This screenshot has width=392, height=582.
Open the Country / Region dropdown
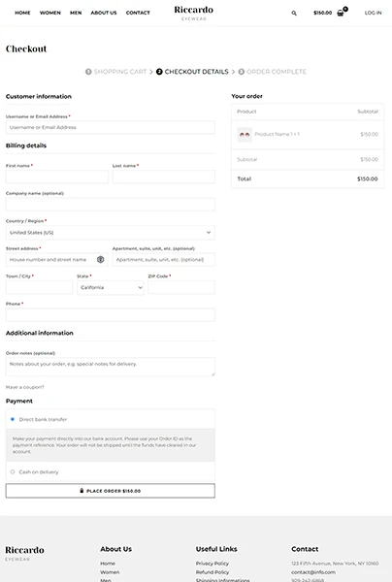pyautogui.click(x=111, y=233)
